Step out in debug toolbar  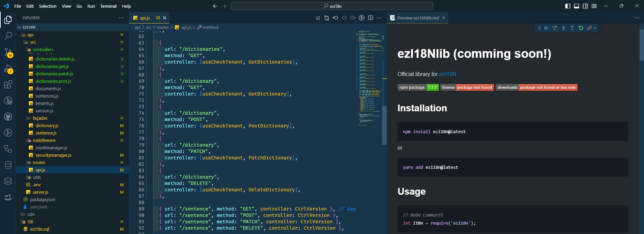pos(572,28)
